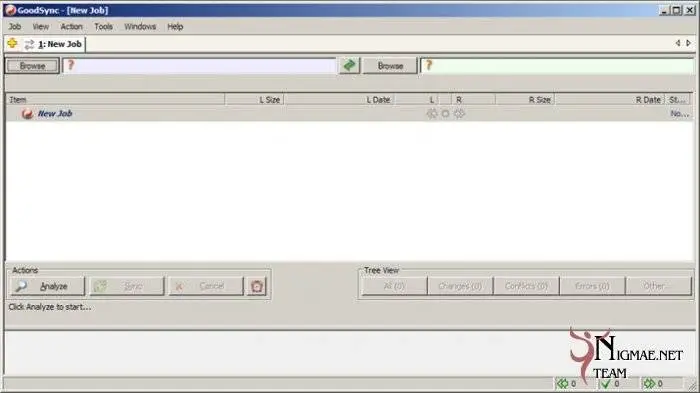Click the yellow plus new job icon

12,43
